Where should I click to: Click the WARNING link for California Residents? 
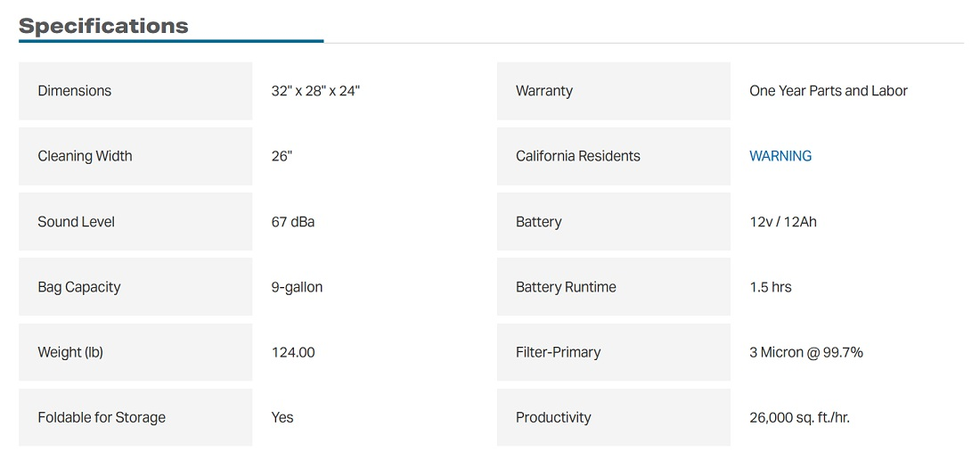[x=780, y=156]
